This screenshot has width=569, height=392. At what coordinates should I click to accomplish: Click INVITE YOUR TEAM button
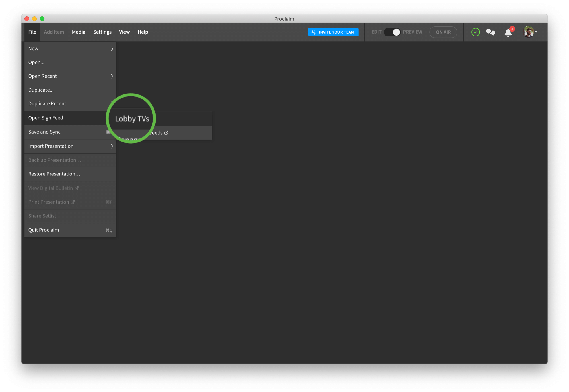(336, 32)
